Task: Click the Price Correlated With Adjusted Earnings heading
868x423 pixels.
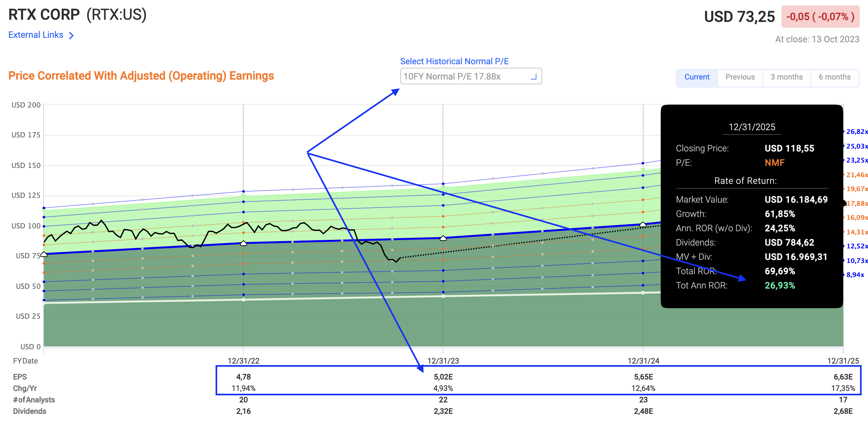Action: click(141, 76)
